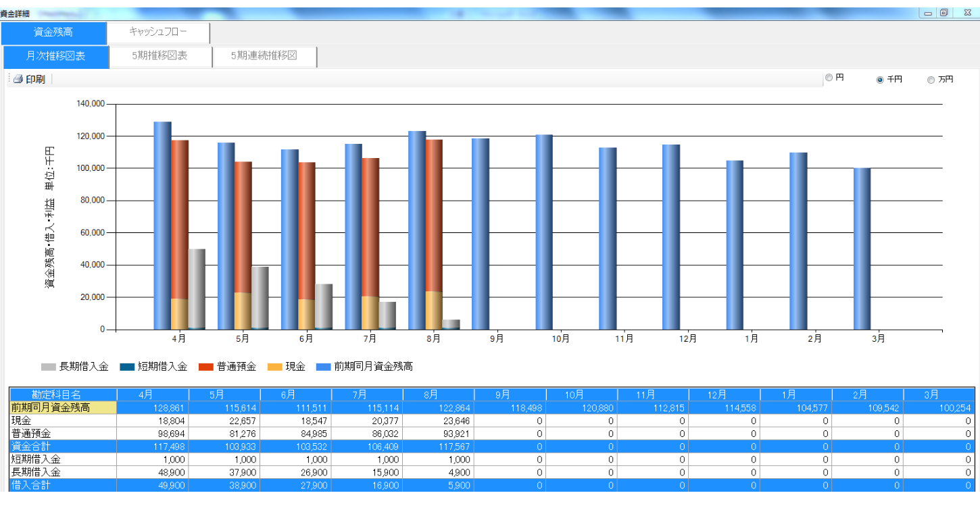Select the 月次推移図表 tab

pyautogui.click(x=56, y=57)
